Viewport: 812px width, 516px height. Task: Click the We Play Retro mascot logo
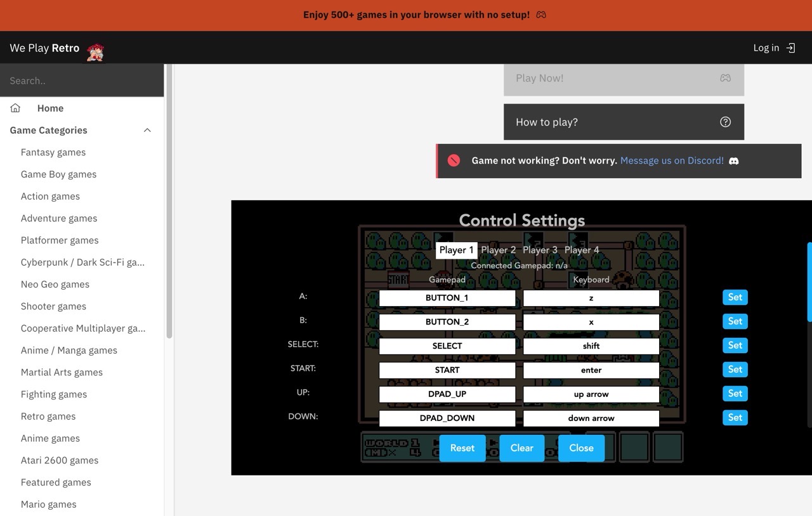(x=95, y=51)
